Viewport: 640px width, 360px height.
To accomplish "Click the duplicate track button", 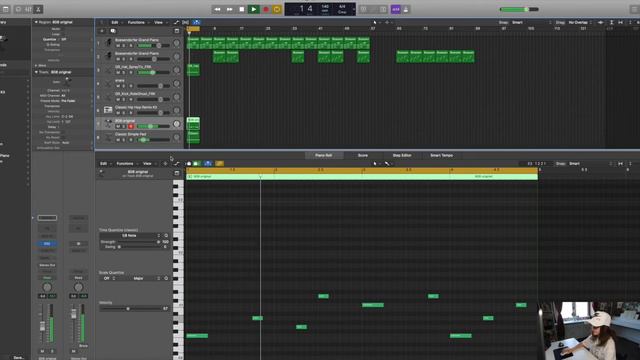I will pos(113,31).
